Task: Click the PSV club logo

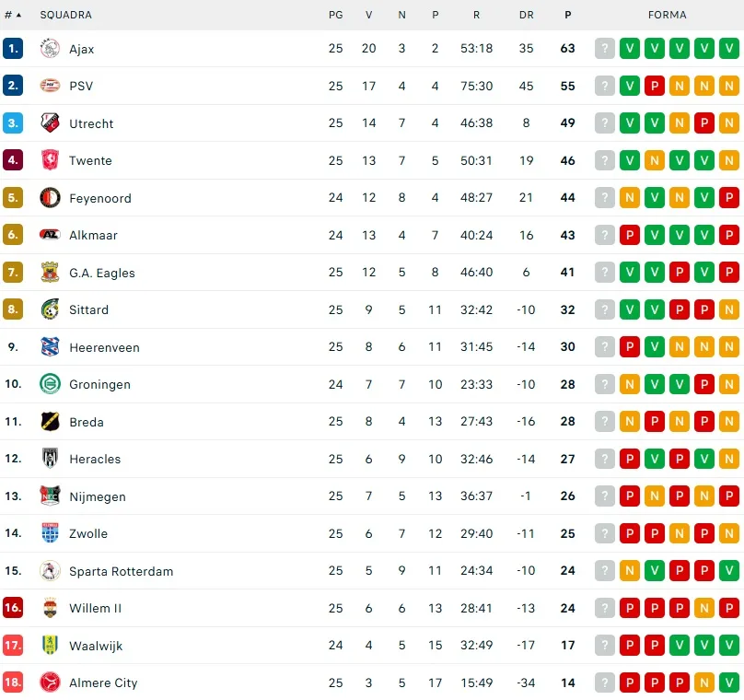Action: coord(50,86)
